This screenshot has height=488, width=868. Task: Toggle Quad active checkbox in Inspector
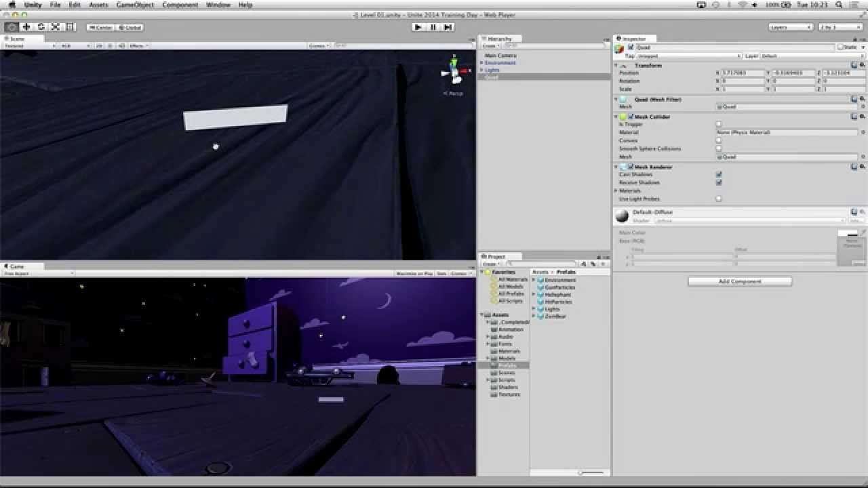click(x=631, y=47)
